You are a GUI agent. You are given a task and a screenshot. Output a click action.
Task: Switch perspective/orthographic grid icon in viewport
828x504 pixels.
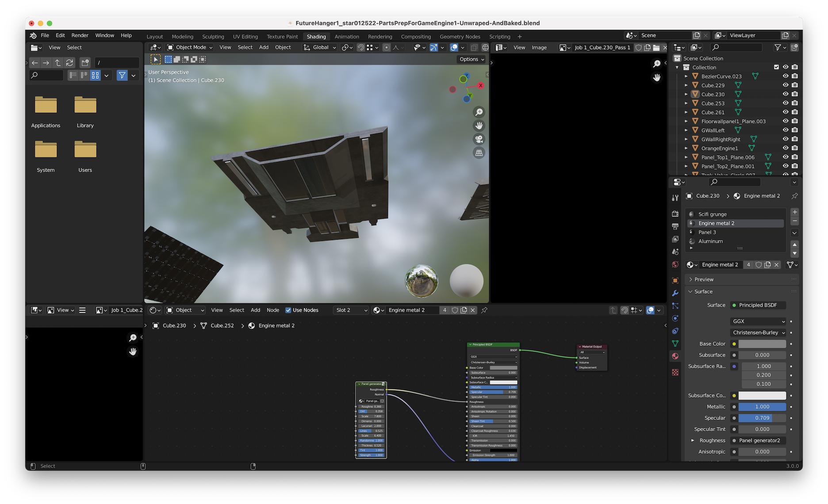tap(479, 153)
